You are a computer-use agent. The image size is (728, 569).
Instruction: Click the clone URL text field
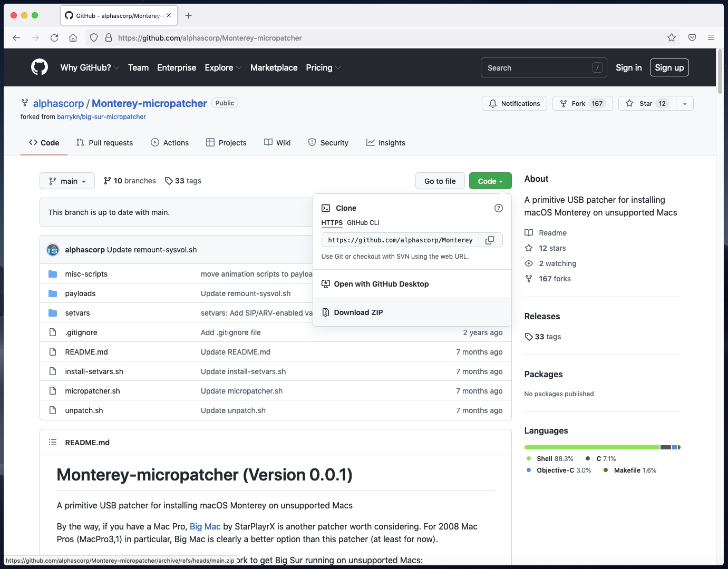click(400, 240)
